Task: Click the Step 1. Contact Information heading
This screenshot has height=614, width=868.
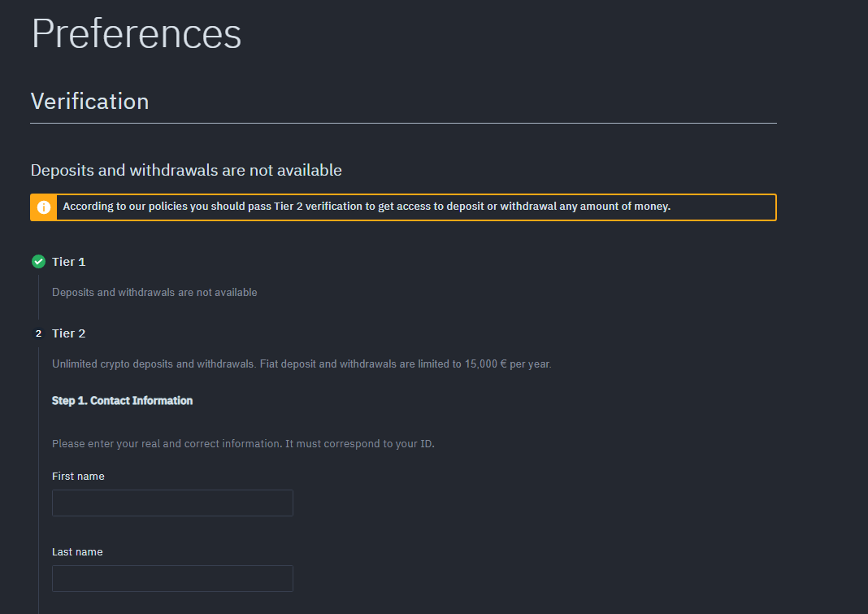Action: click(x=123, y=401)
